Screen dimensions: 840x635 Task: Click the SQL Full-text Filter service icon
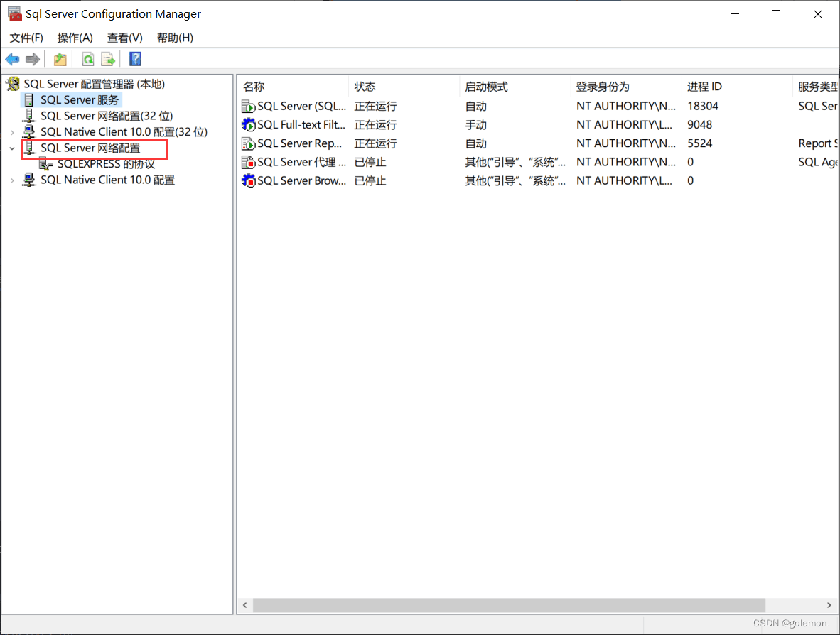point(248,125)
